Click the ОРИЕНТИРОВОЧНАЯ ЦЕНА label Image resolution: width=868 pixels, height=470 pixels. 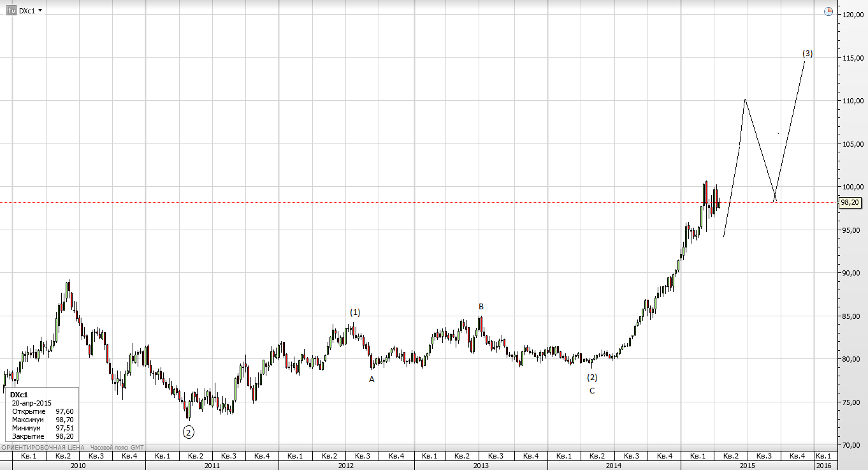point(43,448)
